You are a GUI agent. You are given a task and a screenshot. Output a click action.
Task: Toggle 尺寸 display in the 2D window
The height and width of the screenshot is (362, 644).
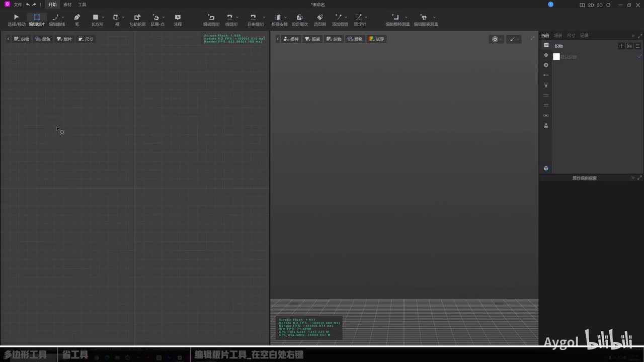click(86, 39)
